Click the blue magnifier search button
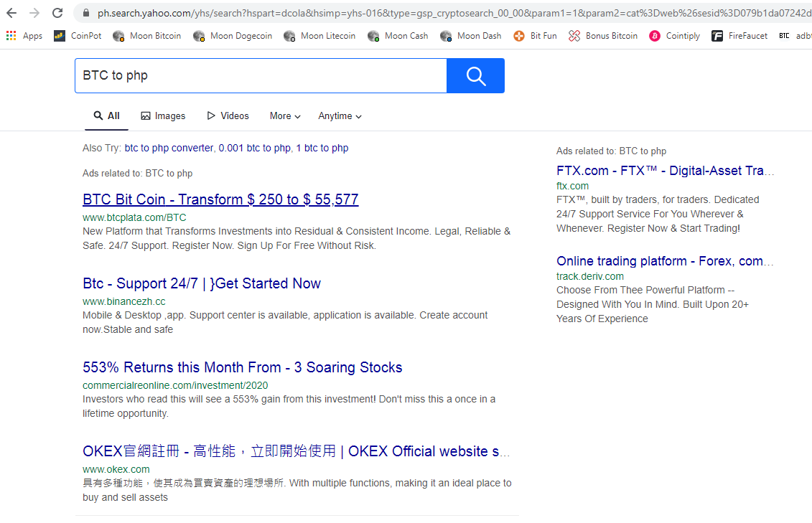 click(x=475, y=75)
